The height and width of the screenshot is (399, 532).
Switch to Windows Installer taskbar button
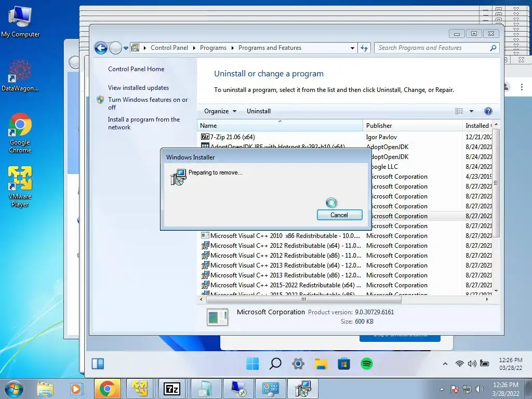pos(303,389)
